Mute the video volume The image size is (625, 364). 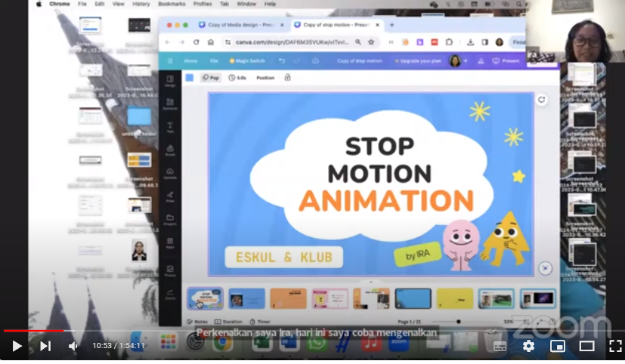point(73,346)
